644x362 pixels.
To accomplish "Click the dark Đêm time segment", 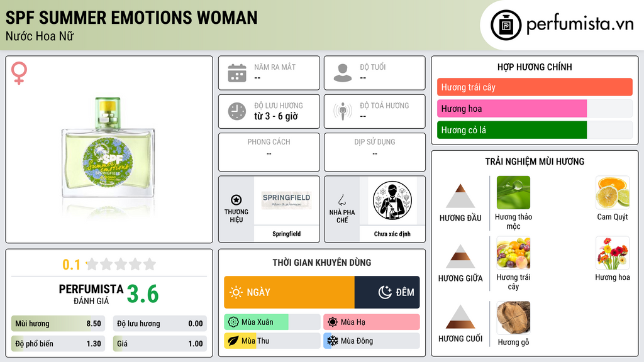I will pyautogui.click(x=387, y=292).
